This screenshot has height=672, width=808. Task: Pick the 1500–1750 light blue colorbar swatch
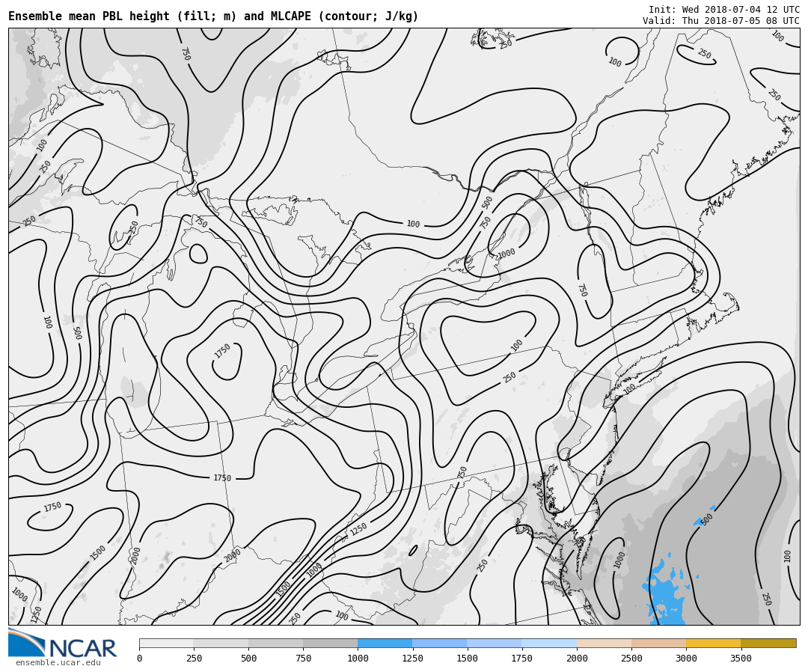pyautogui.click(x=495, y=643)
